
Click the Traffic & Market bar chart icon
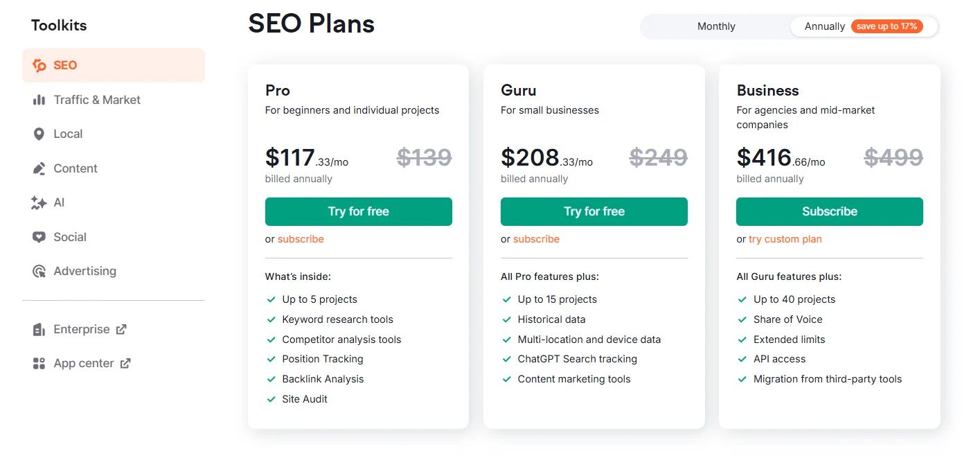pos(39,100)
